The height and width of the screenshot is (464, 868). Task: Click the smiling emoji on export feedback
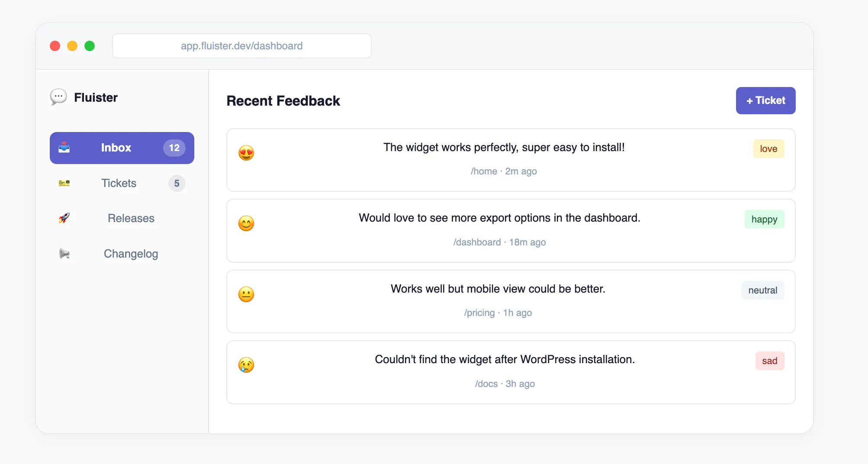(x=246, y=223)
